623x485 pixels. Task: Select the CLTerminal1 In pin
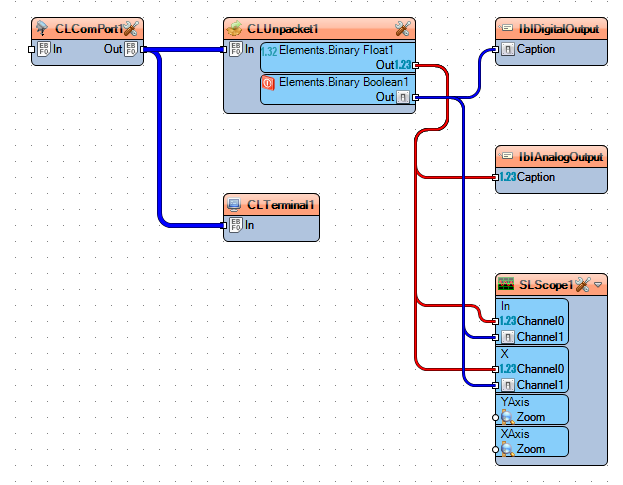coord(224,225)
